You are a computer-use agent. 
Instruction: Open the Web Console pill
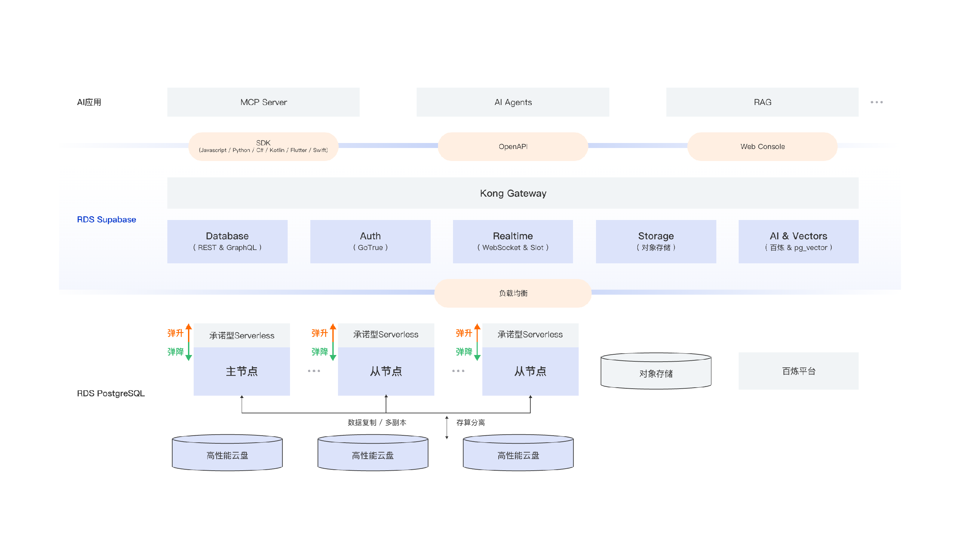pos(762,147)
